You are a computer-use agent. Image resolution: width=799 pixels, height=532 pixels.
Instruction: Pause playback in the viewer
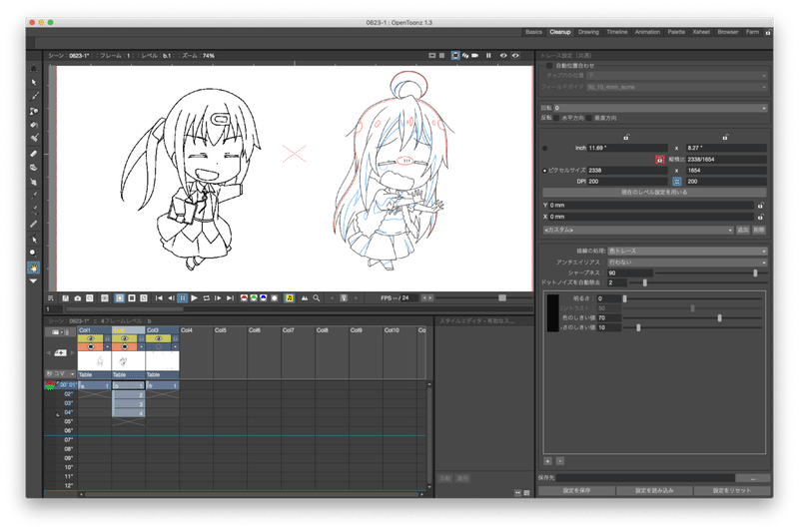coord(182,298)
